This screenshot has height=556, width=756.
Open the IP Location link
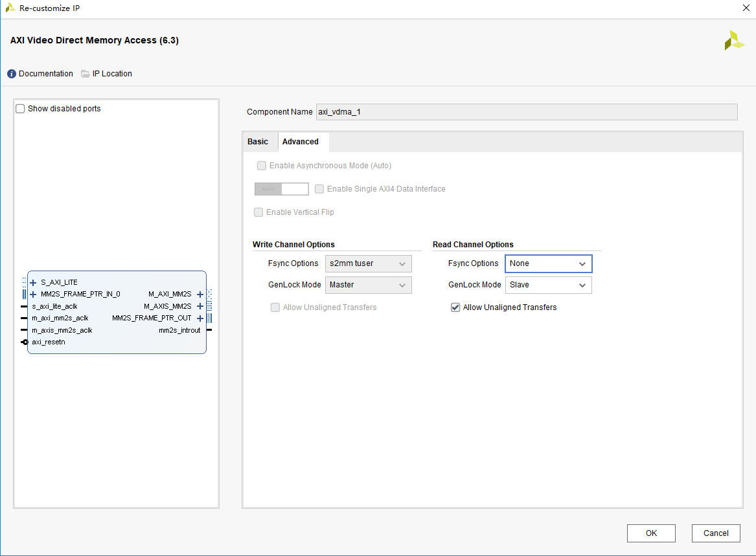point(112,74)
